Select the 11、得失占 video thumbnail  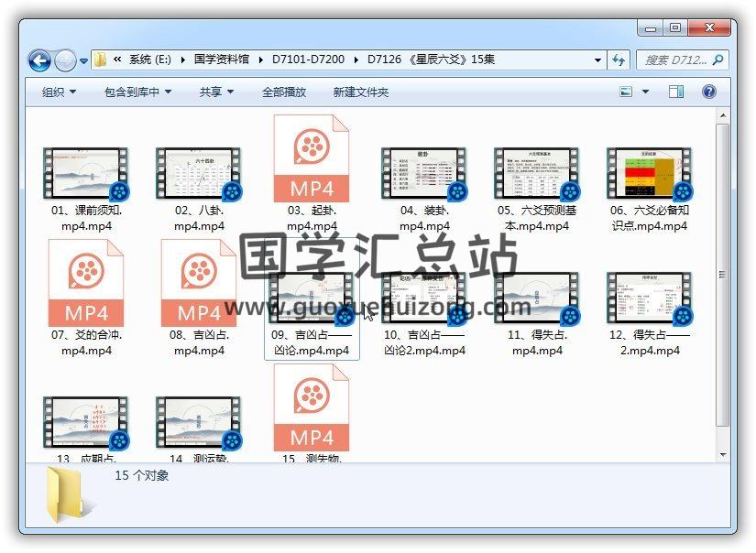537,298
